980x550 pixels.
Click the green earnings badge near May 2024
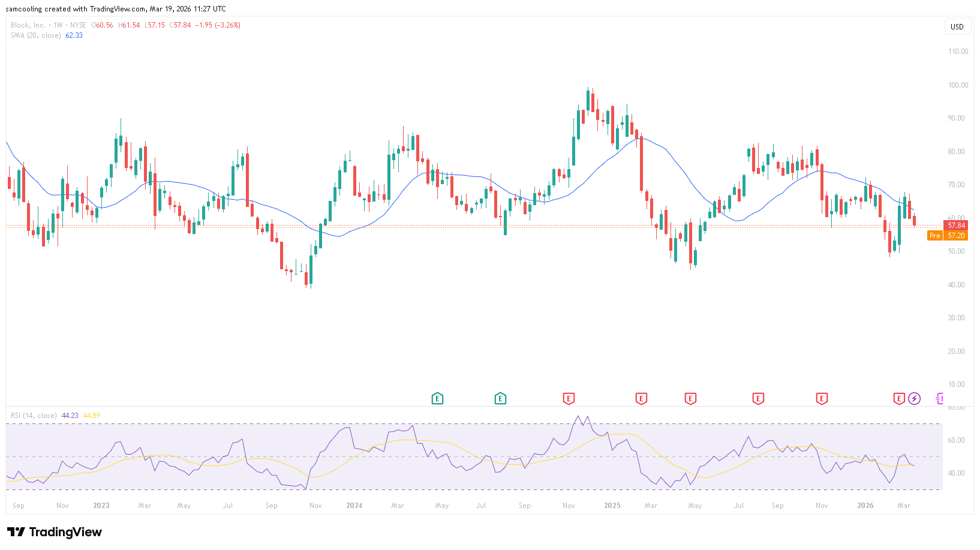(x=438, y=398)
